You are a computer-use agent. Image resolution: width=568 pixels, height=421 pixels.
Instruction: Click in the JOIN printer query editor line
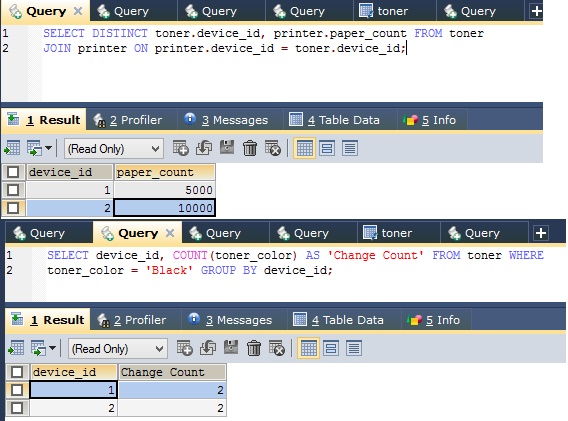pos(225,48)
